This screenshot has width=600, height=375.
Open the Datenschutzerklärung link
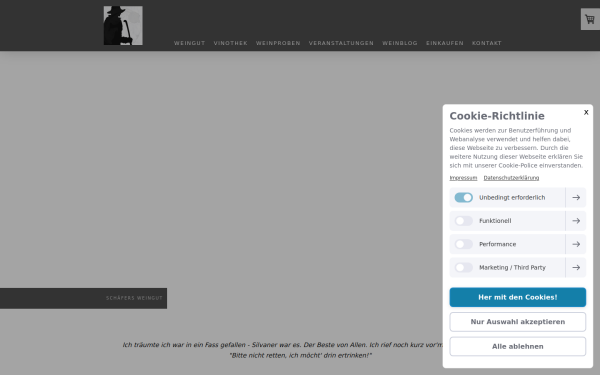coord(511,178)
